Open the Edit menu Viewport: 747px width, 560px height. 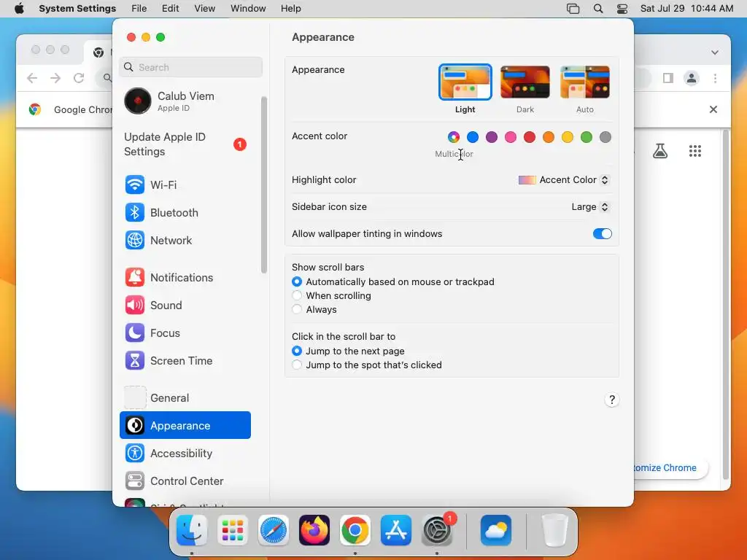(171, 9)
